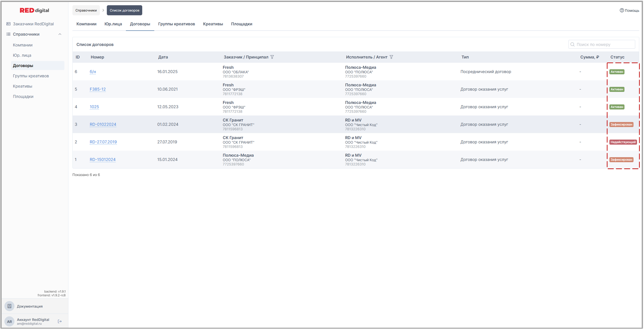Open Заказчики RedDigital in sidebar
Image resolution: width=644 pixels, height=329 pixels.
[33, 24]
